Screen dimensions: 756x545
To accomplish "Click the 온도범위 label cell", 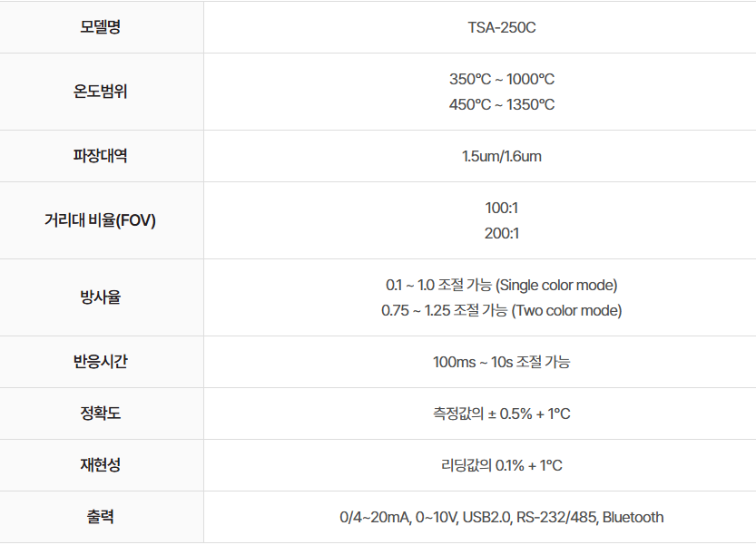I will click(x=101, y=92).
